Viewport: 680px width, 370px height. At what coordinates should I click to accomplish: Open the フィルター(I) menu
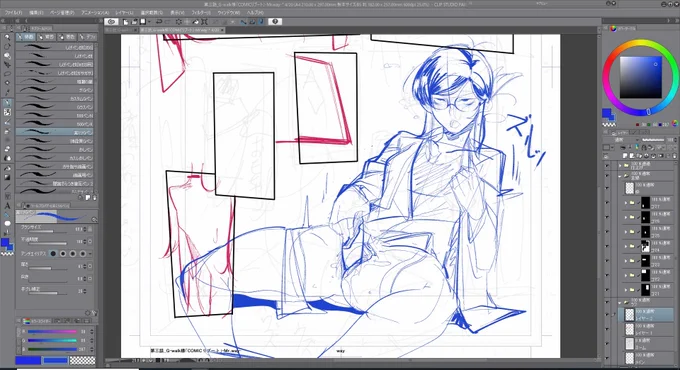tap(200, 13)
